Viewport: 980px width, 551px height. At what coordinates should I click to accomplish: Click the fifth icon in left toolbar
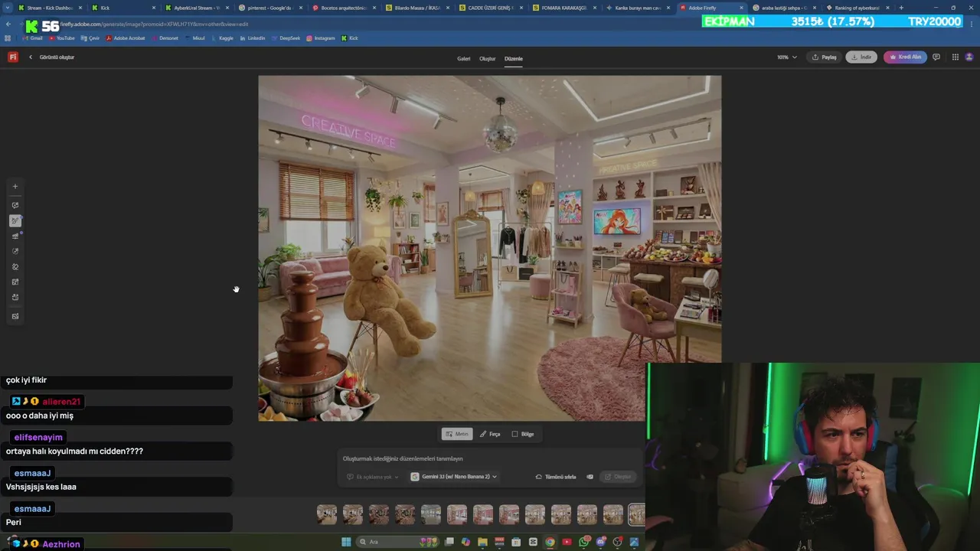(15, 251)
